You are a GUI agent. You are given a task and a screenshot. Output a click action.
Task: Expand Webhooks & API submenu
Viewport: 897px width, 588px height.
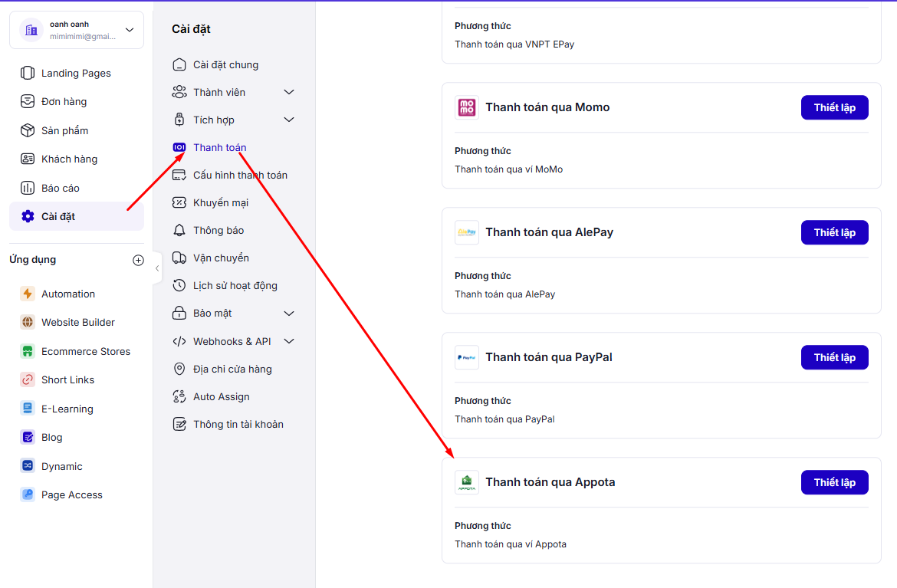point(289,341)
